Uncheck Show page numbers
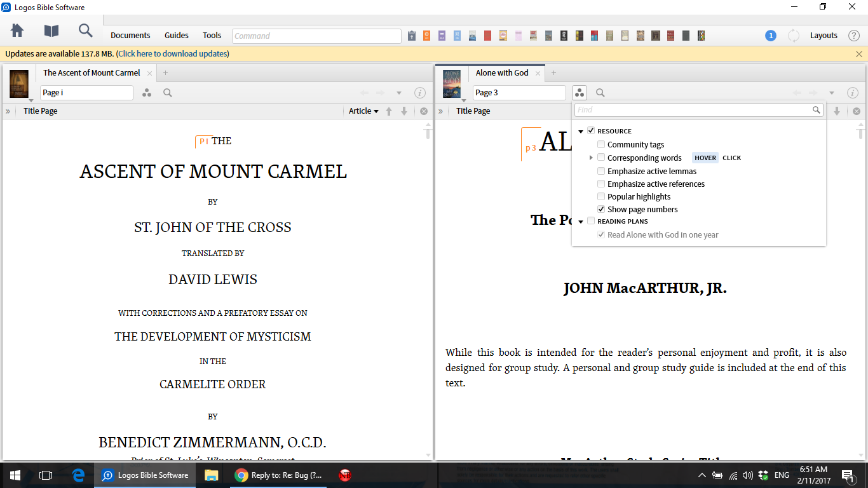The height and width of the screenshot is (488, 868). pyautogui.click(x=601, y=209)
